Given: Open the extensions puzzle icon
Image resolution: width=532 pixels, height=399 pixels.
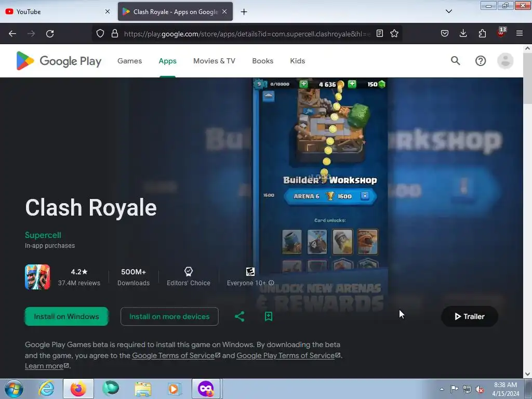Looking at the screenshot, I should pyautogui.click(x=482, y=34).
